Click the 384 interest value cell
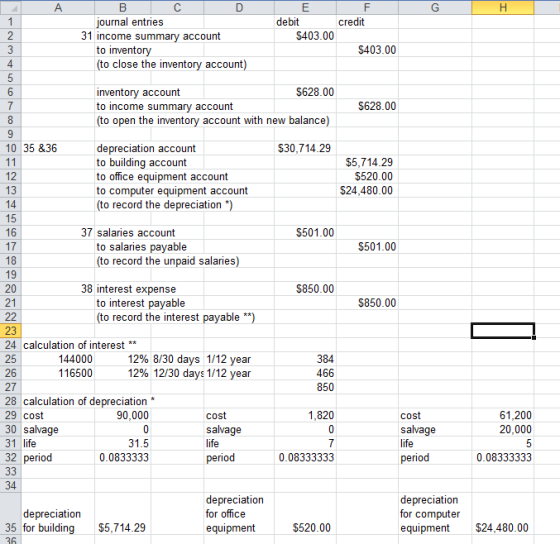 point(305,359)
